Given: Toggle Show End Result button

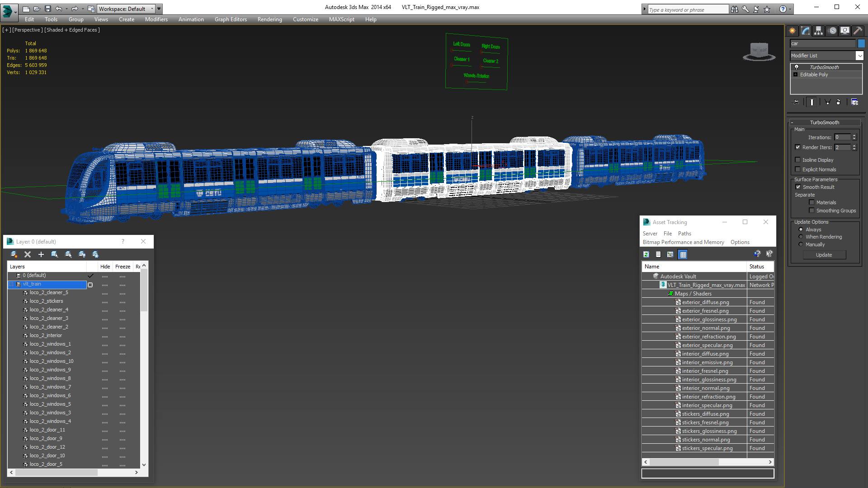Looking at the screenshot, I should click(x=812, y=102).
